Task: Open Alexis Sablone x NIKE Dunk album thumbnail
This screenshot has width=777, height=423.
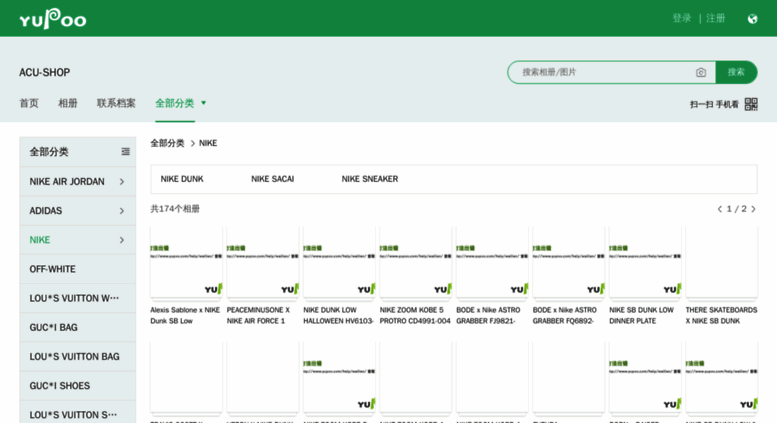Action: pos(186,263)
